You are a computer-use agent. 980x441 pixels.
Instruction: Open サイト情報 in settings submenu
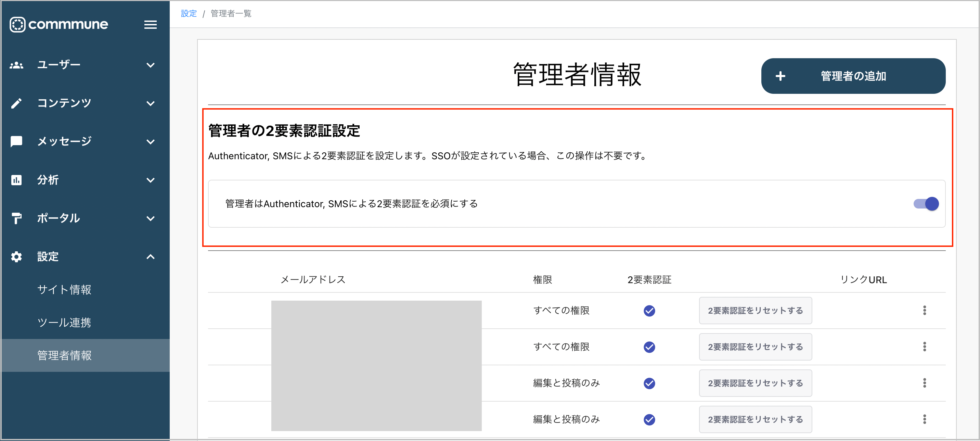64,290
